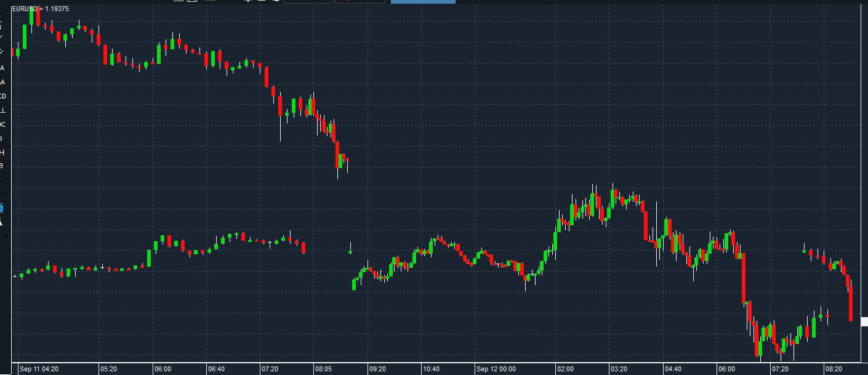Click the 05:20 time axis label
The image size is (868, 375).
click(x=108, y=369)
